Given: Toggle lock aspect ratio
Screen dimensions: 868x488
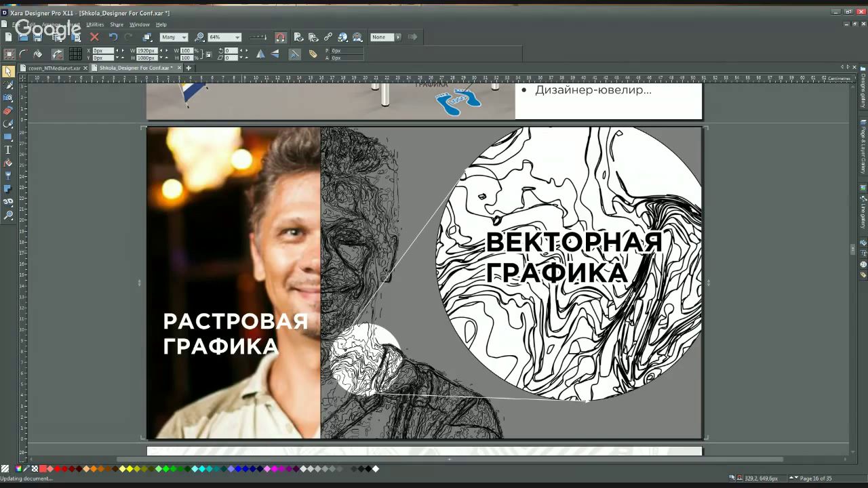Looking at the screenshot, I should tap(209, 54).
